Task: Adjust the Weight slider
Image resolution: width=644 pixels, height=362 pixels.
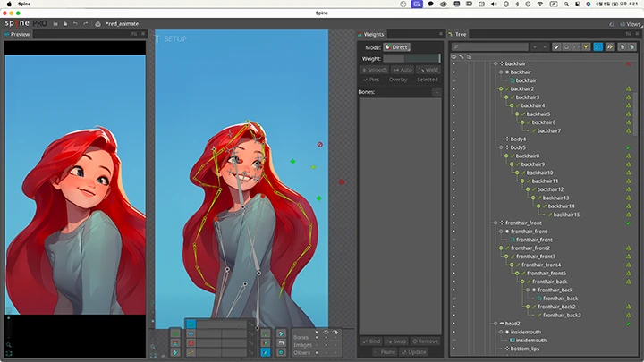Action: click(x=411, y=59)
